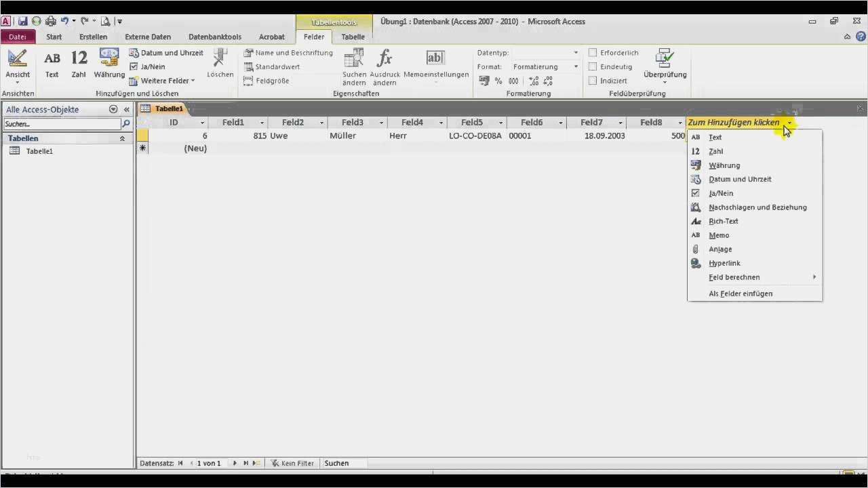Viewport: 868px width, 488px height.
Task: Check the Indiziert checkbox
Action: click(593, 81)
